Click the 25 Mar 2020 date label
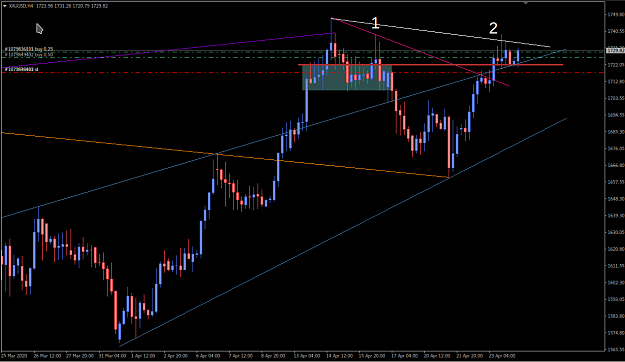Image resolution: width=625 pixels, height=362 pixels. tap(14, 356)
